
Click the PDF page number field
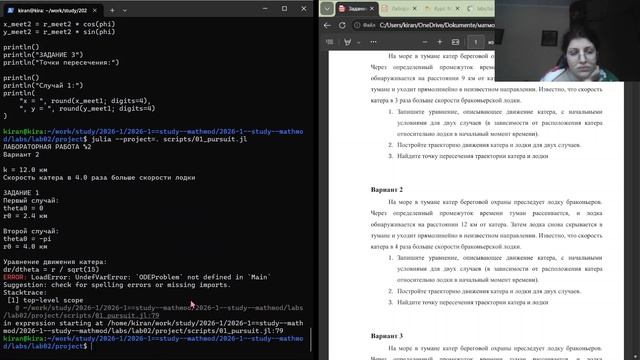point(476,42)
